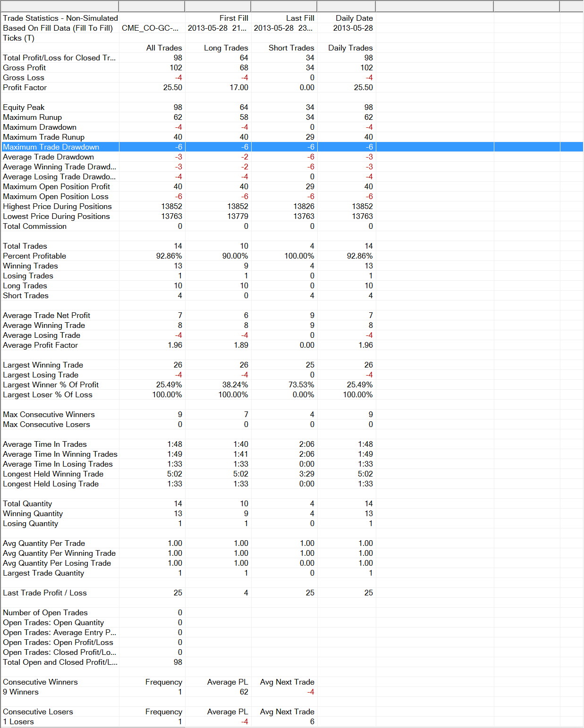Image resolution: width=584 pixels, height=728 pixels.
Task: Select Avg Quantity Per Winning Trade label
Action: pyautogui.click(x=59, y=553)
